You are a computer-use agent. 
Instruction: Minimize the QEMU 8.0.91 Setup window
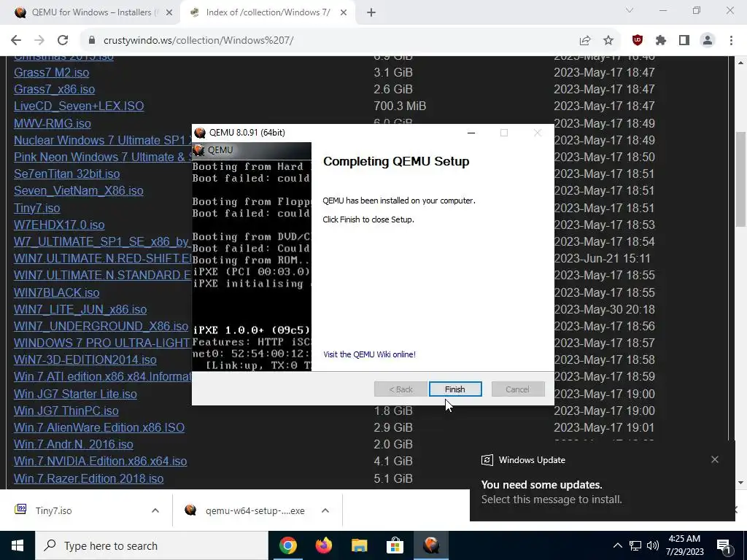point(471,133)
